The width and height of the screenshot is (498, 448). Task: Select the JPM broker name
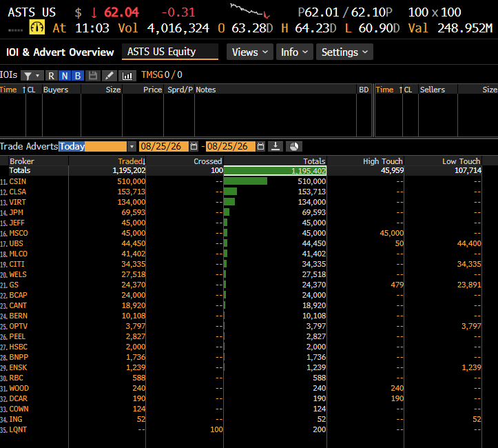coord(17,212)
